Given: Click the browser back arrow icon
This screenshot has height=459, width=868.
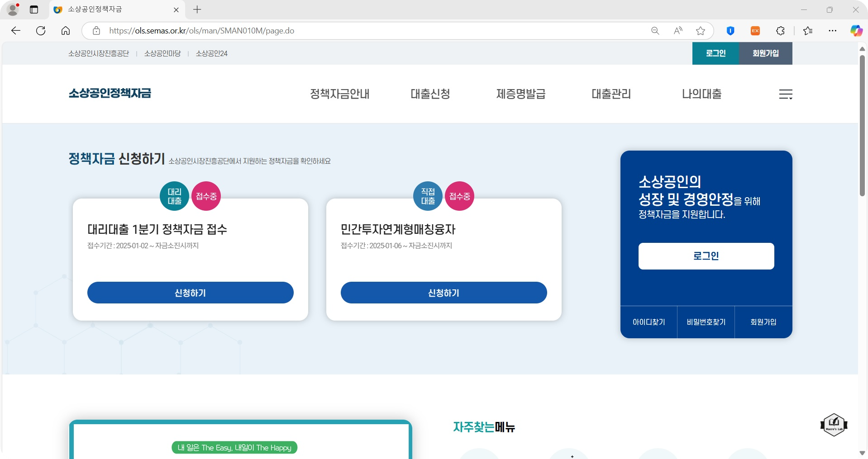Looking at the screenshot, I should pyautogui.click(x=16, y=30).
